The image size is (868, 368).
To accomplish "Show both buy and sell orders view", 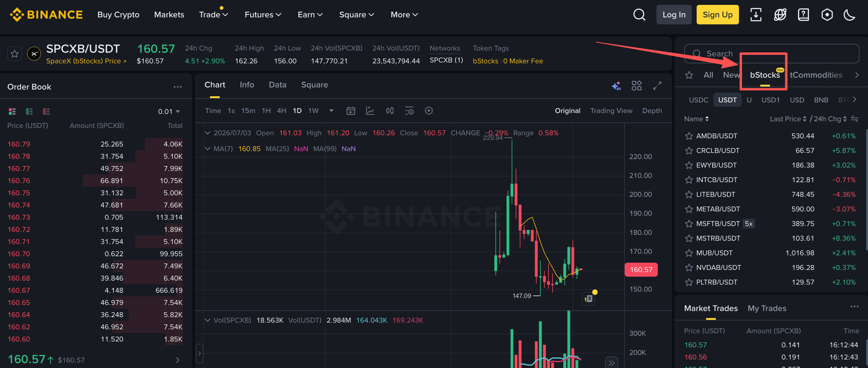I will click(12, 111).
